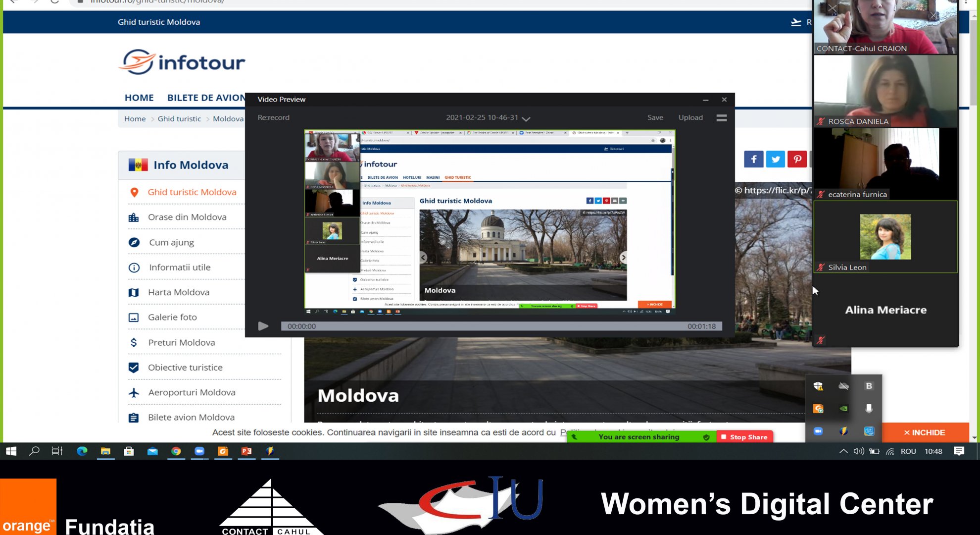
Task: Share page via Pinterest icon
Action: point(797,160)
